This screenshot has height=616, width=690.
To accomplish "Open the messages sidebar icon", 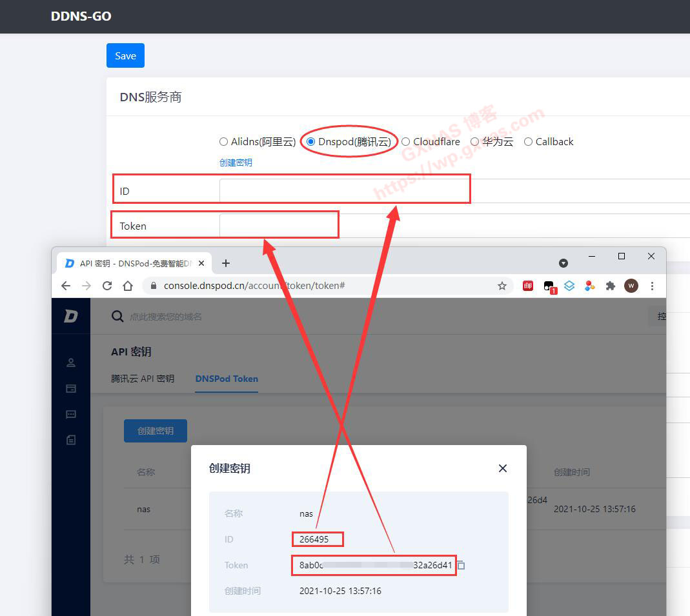I will (x=71, y=414).
